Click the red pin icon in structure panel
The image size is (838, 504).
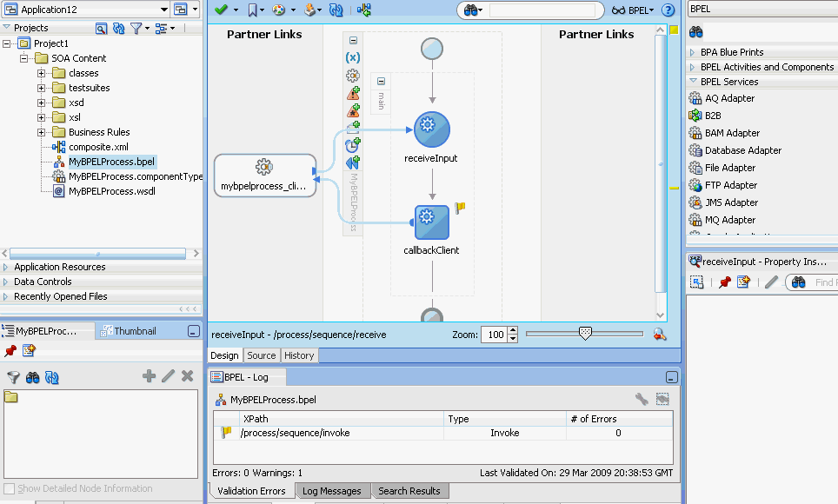pyautogui.click(x=10, y=350)
